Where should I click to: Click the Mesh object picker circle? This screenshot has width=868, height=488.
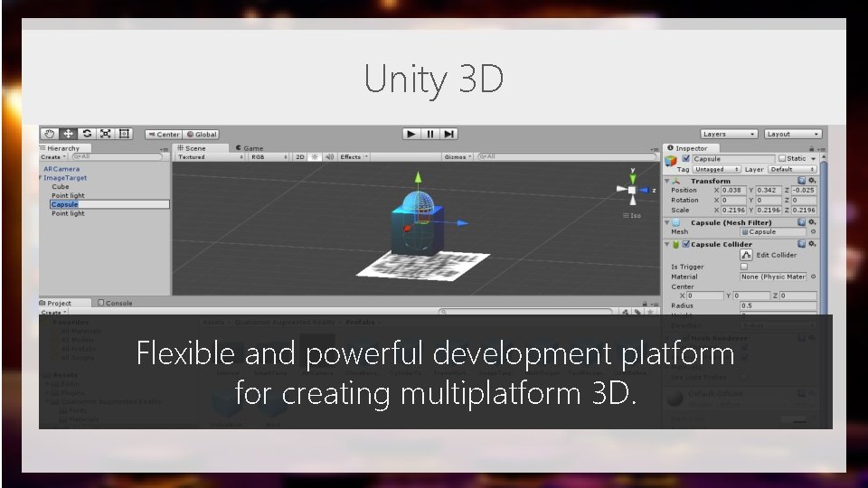pyautogui.click(x=813, y=232)
